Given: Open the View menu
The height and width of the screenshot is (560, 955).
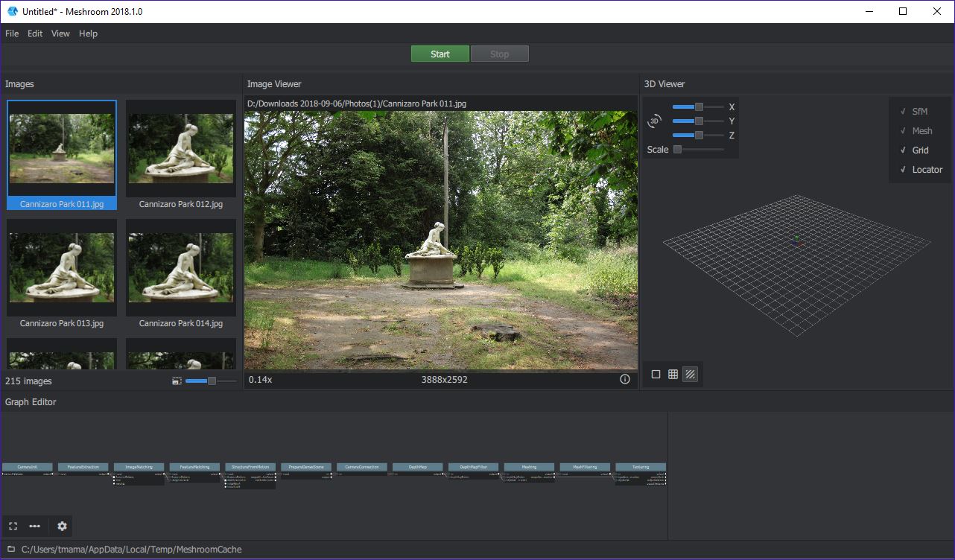Looking at the screenshot, I should click(x=60, y=34).
